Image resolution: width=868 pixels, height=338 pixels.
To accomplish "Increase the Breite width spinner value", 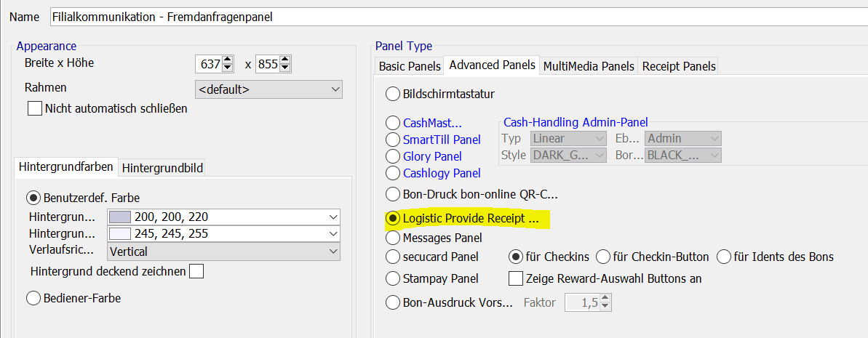I will tap(228, 60).
